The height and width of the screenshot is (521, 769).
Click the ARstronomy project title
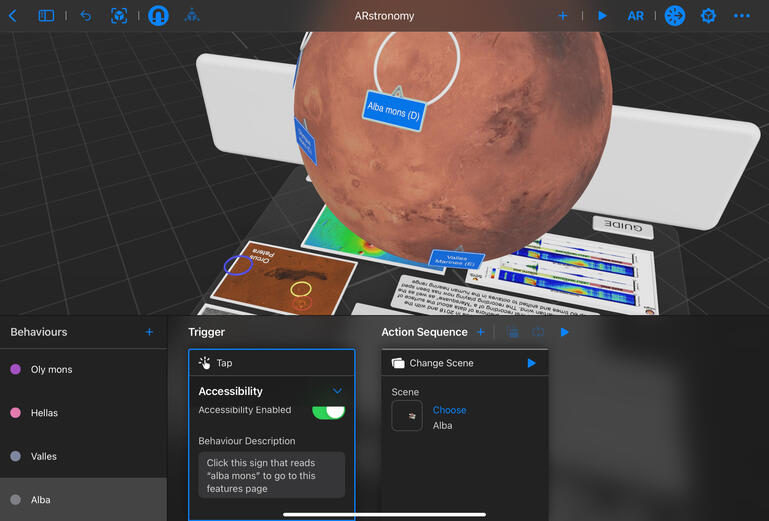click(x=384, y=16)
